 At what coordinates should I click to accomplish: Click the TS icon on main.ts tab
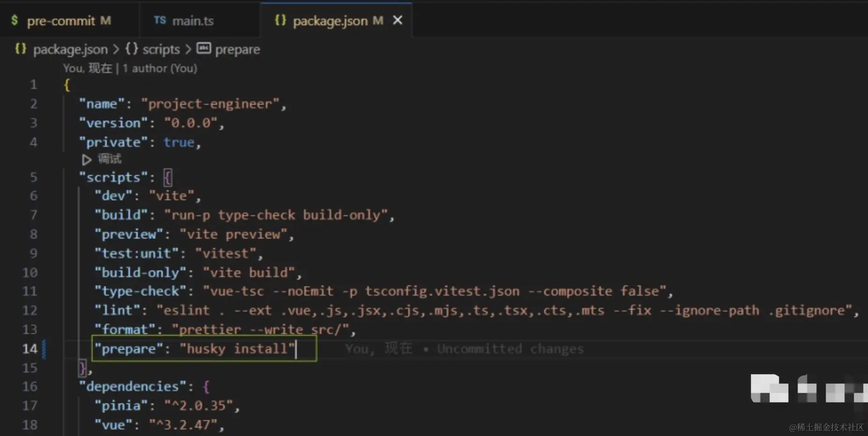(160, 20)
